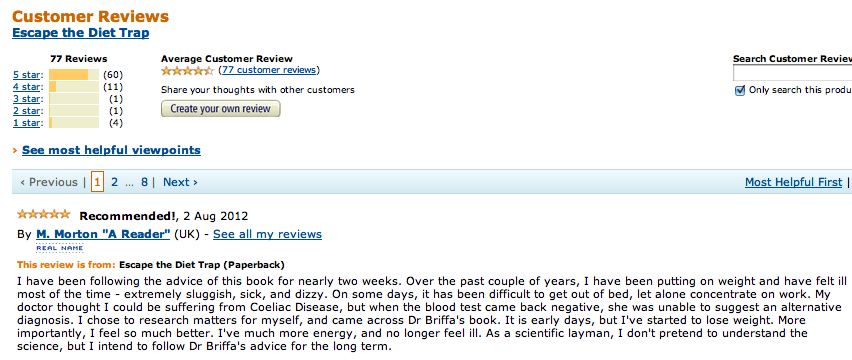
Task: Click the orange arrow before See most helpful viewpoints
Action: tap(15, 150)
